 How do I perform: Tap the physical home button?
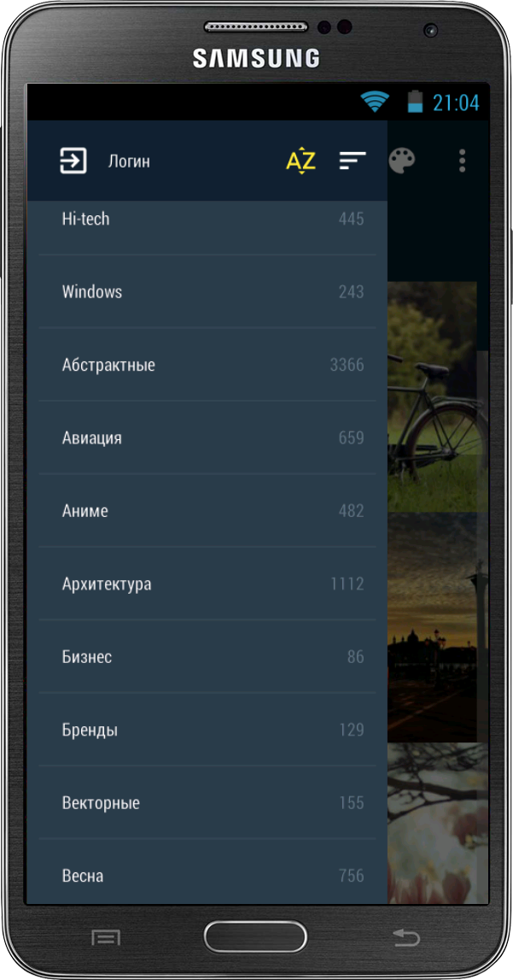tap(255, 938)
